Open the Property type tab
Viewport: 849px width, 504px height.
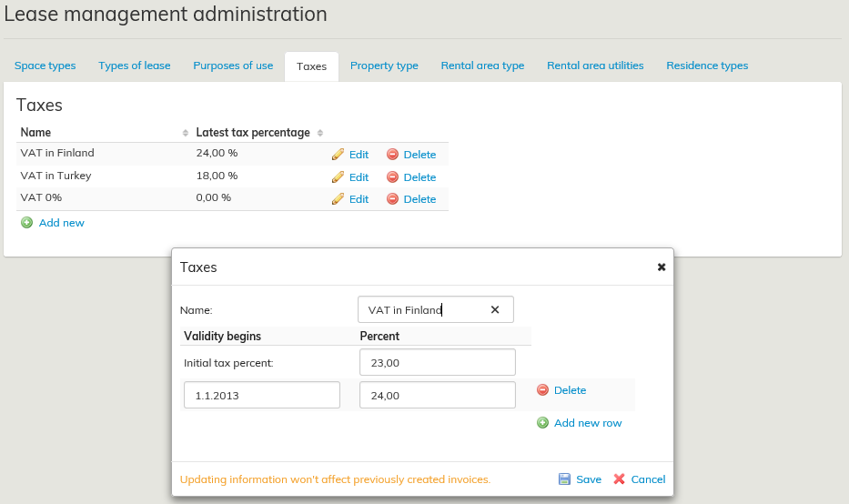pyautogui.click(x=384, y=66)
